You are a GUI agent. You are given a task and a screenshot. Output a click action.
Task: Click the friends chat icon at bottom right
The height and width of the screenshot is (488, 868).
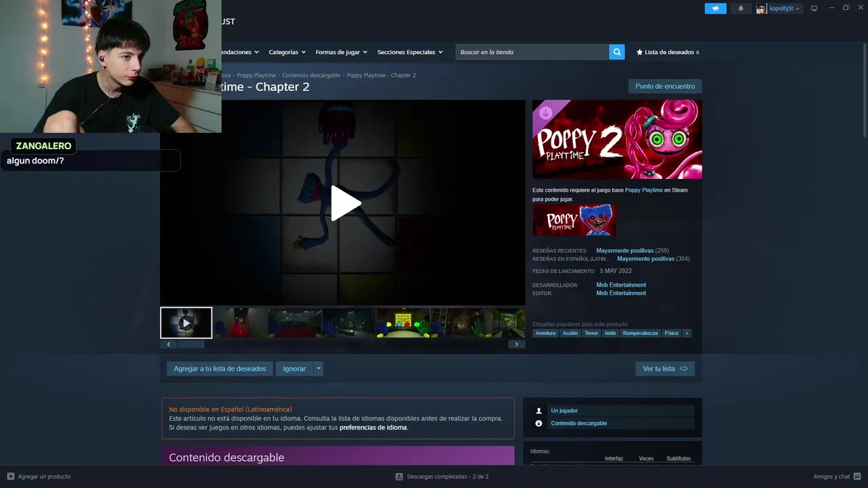(x=857, y=476)
